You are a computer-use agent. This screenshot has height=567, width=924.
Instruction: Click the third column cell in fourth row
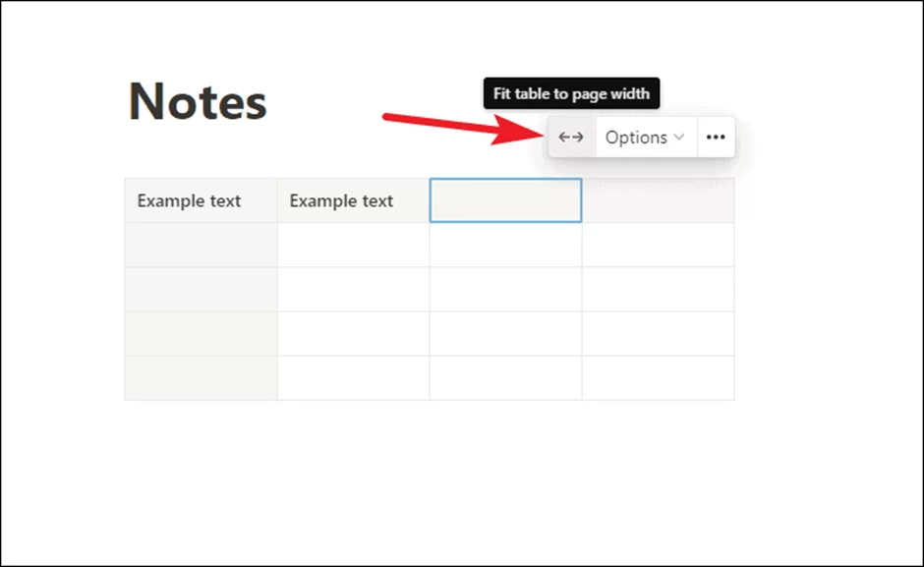[x=505, y=333]
